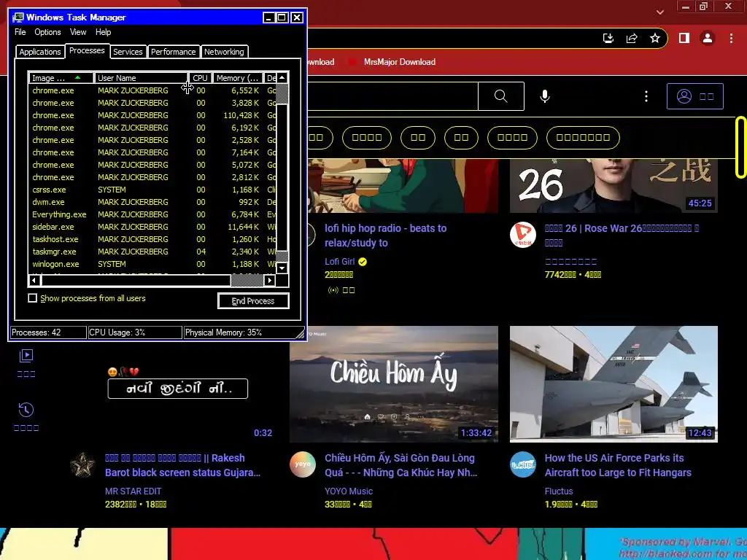This screenshot has width=747, height=560.
Task: Open the Lofi Girl channel link
Action: pos(340,262)
